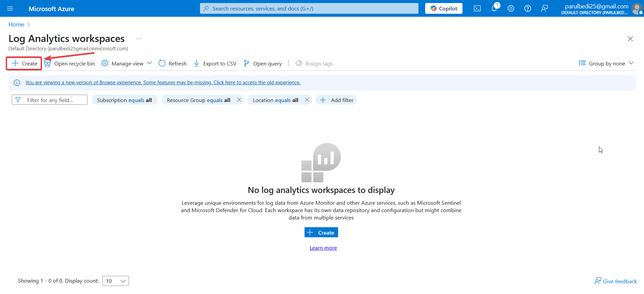Launch Copilot from the header
The height and width of the screenshot is (294, 644).
click(444, 8)
